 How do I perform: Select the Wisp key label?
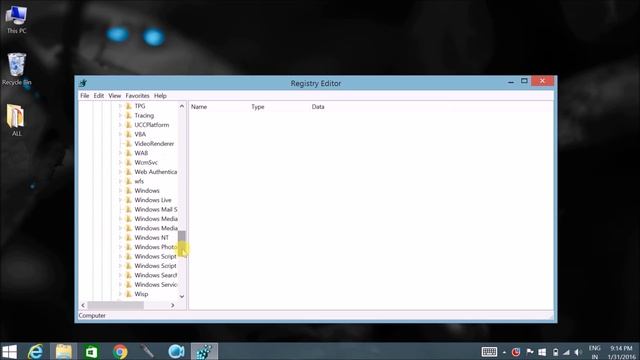[141, 294]
